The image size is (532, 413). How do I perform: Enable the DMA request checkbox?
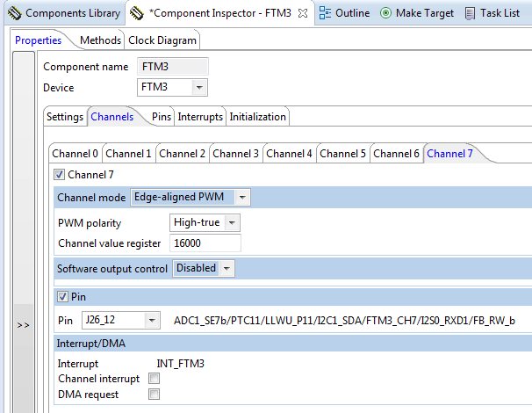click(154, 395)
